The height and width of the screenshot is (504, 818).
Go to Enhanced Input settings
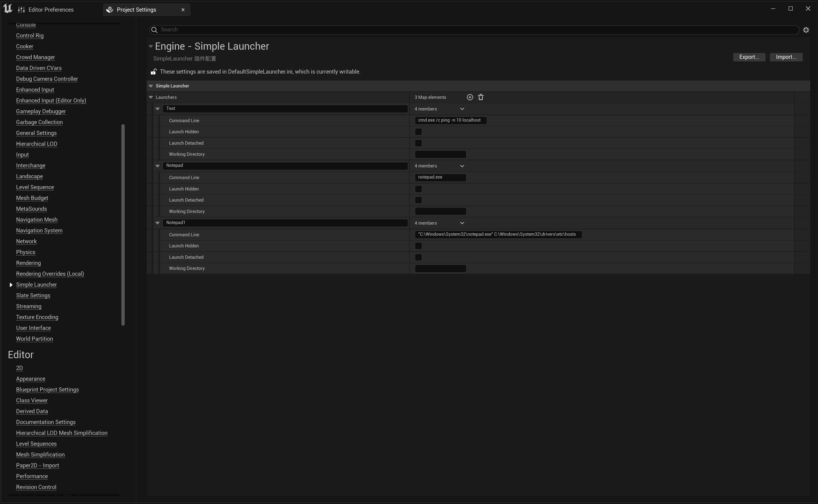pyautogui.click(x=35, y=90)
